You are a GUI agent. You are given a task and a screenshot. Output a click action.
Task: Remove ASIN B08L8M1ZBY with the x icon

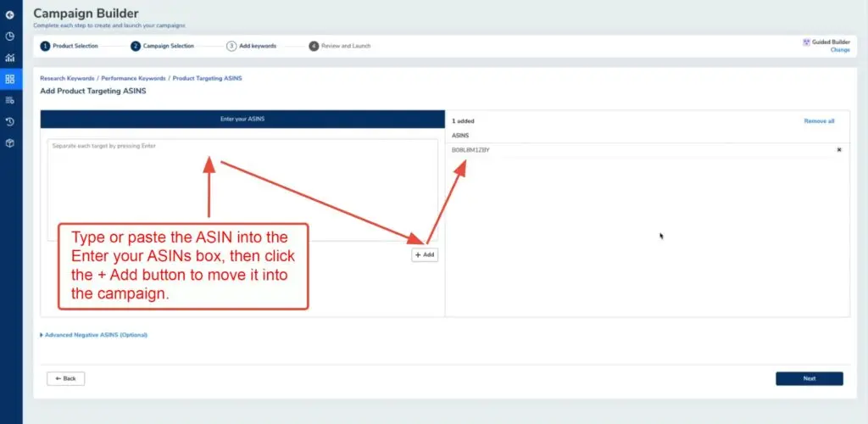tap(839, 150)
